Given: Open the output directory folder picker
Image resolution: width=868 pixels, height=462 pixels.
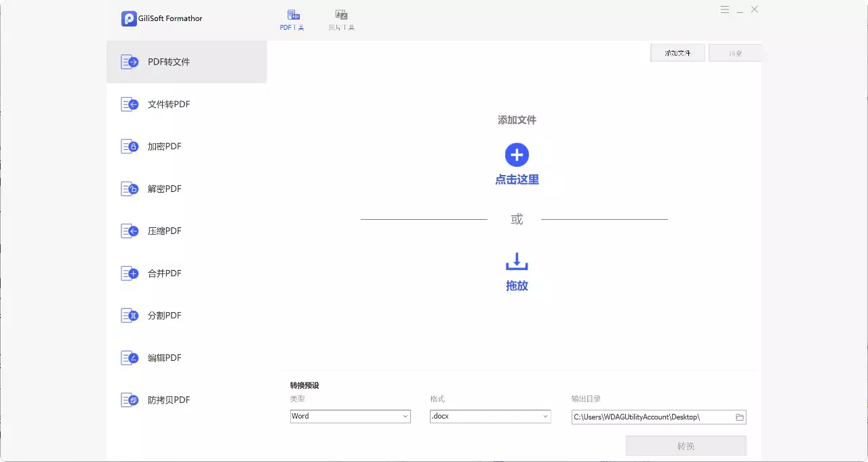Looking at the screenshot, I should point(738,417).
